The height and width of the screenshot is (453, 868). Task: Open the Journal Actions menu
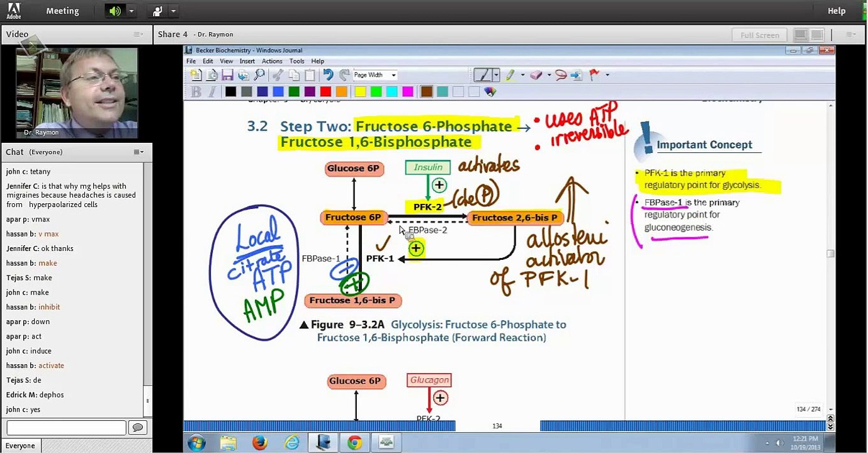click(272, 61)
